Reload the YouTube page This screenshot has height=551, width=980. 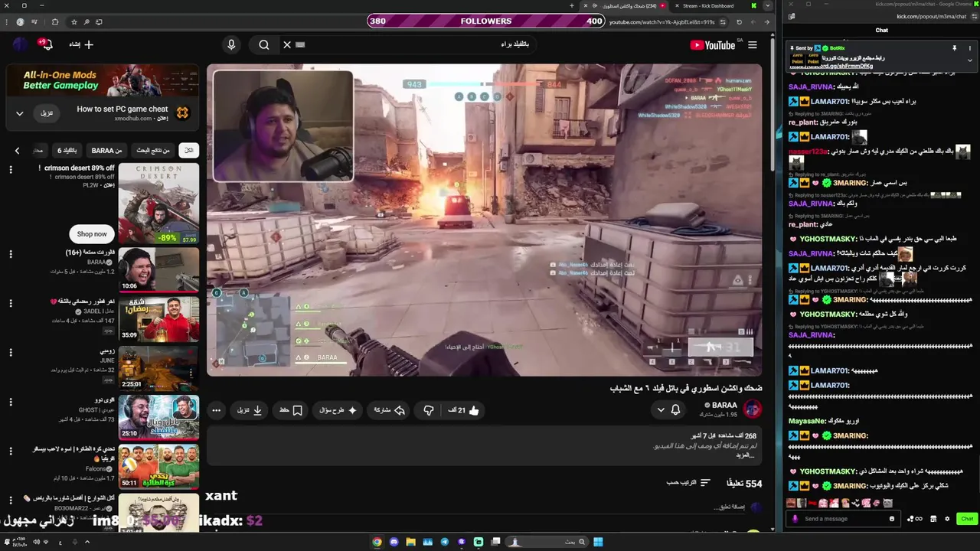739,22
